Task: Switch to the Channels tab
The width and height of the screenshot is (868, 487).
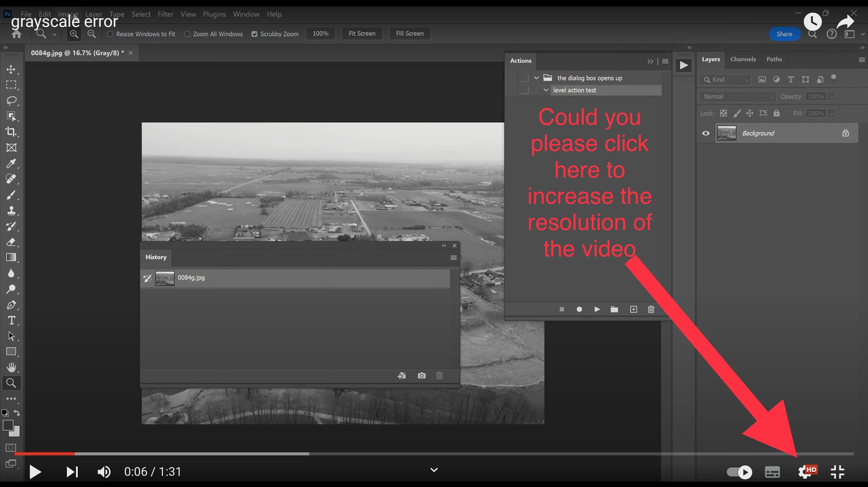Action: coord(743,59)
